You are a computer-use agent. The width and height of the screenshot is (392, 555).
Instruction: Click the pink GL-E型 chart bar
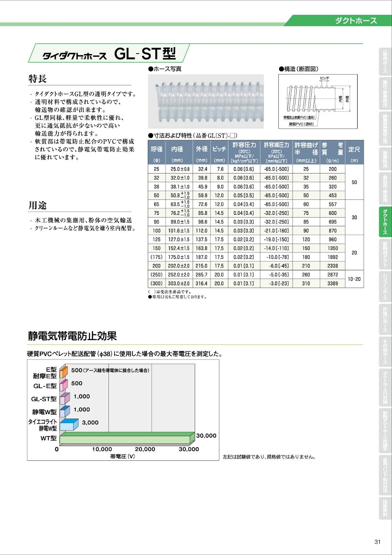coord(64,385)
